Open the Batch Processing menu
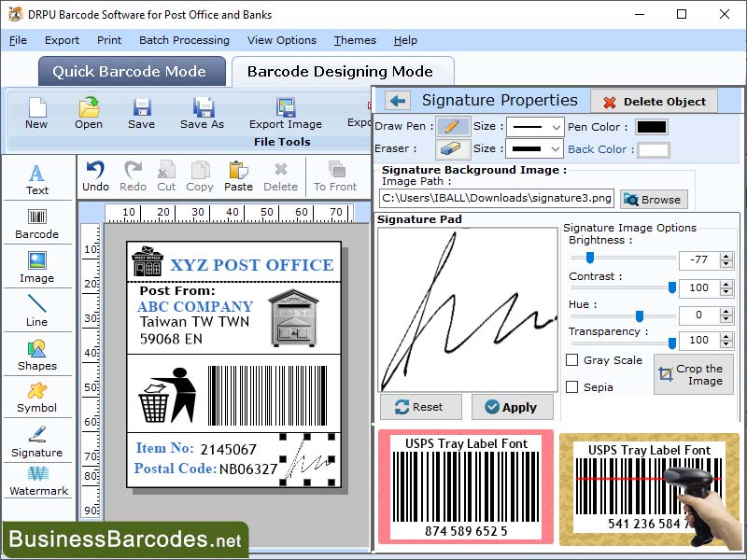The image size is (747, 560). pos(184,40)
